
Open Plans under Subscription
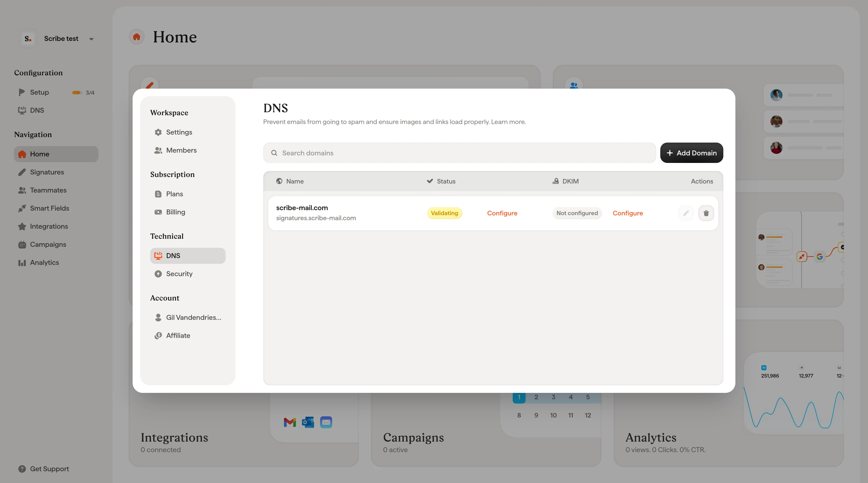[188, 194]
